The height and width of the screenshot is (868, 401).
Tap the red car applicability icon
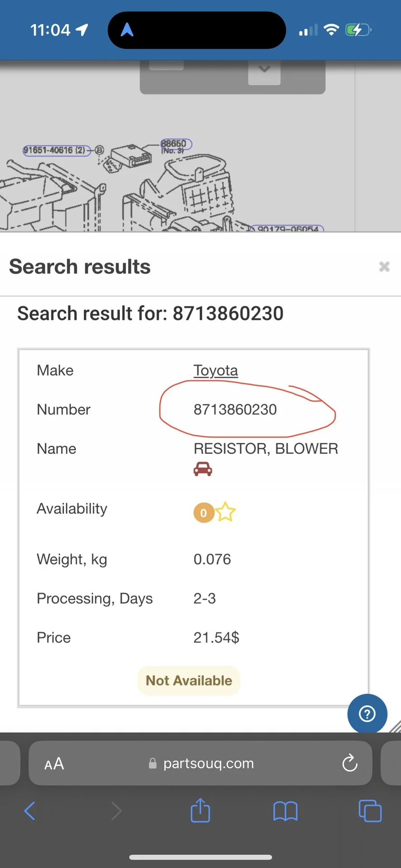click(203, 469)
